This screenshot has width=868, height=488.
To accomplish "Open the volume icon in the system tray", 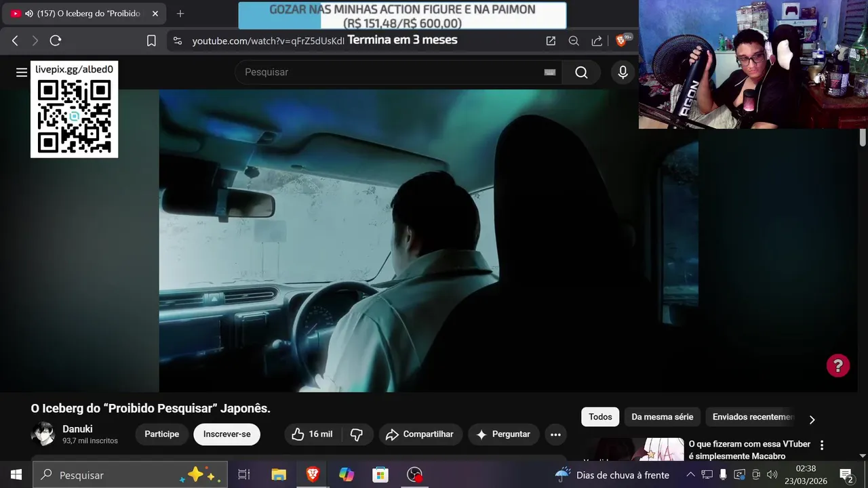I will (772, 474).
